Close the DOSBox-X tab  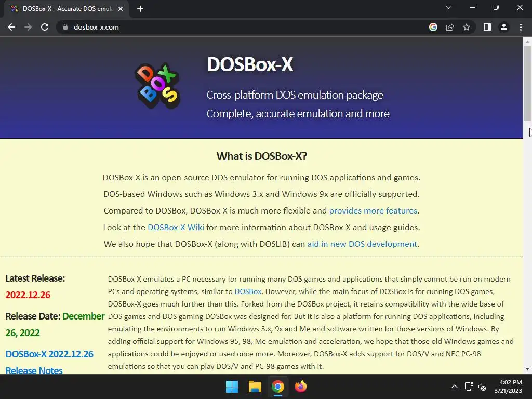point(121,9)
